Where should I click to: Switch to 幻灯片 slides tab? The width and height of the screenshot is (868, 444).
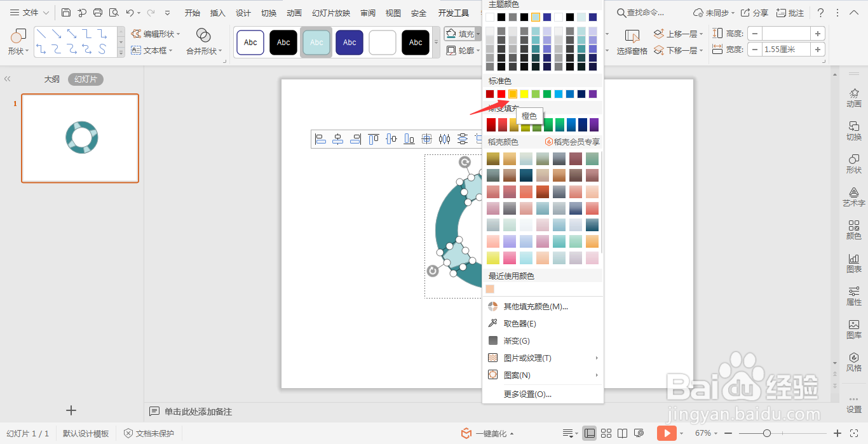pyautogui.click(x=86, y=79)
